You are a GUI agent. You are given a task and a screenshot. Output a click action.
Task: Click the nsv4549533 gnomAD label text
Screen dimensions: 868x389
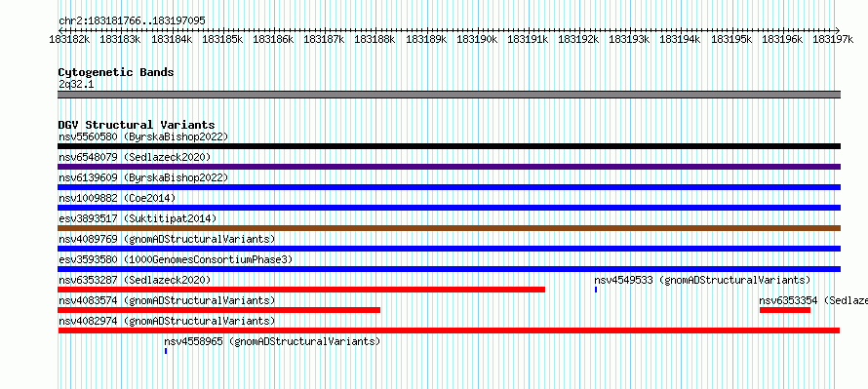[x=702, y=280]
